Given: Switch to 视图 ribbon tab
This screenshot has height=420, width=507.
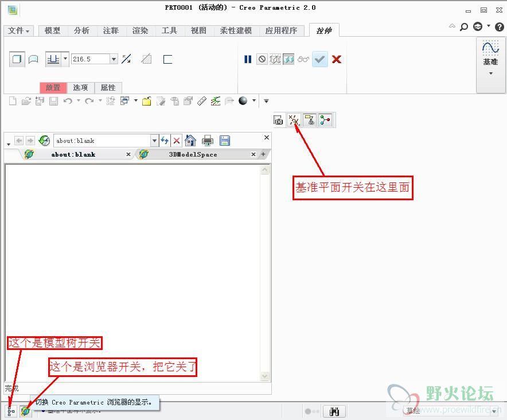Looking at the screenshot, I should (198, 31).
